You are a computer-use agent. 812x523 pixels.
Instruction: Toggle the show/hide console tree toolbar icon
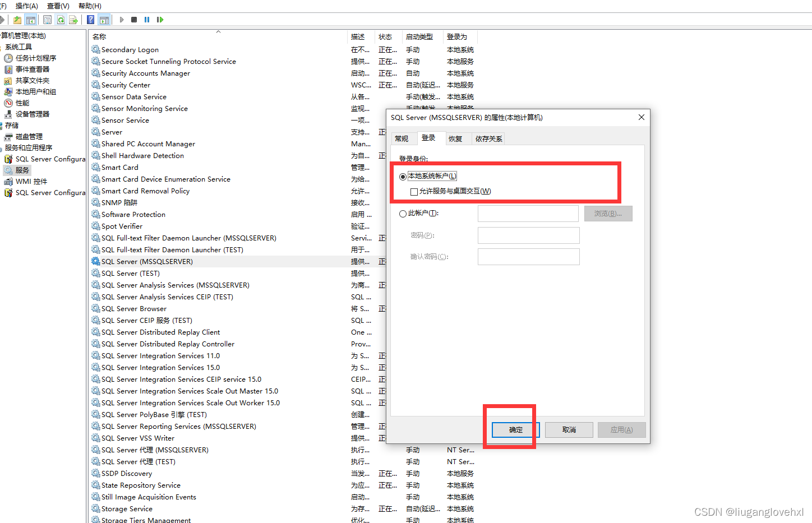(x=31, y=20)
